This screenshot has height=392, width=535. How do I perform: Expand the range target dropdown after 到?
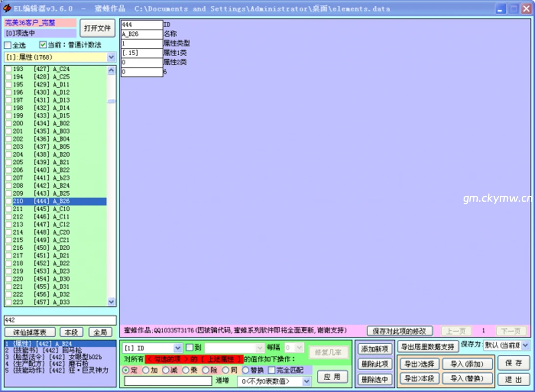point(260,348)
